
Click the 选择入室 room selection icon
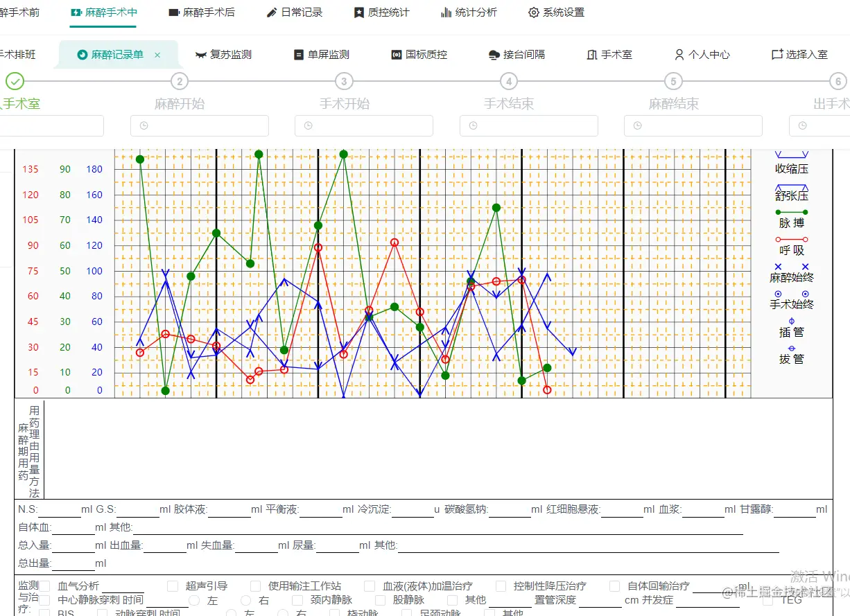click(799, 55)
